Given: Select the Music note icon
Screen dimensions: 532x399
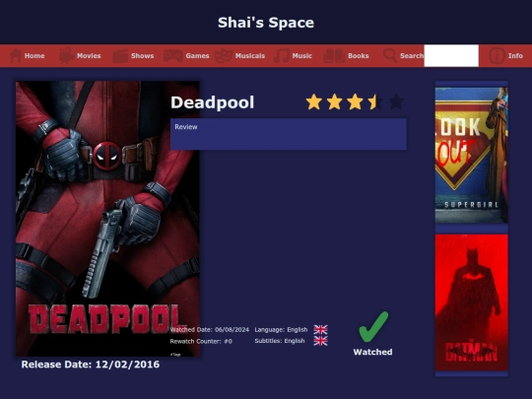Looking at the screenshot, I should point(281,55).
